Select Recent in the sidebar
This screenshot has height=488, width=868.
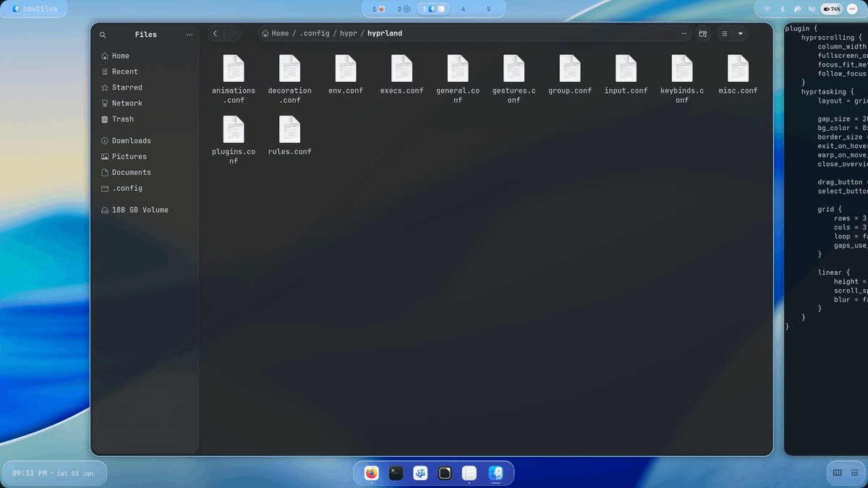click(145, 72)
